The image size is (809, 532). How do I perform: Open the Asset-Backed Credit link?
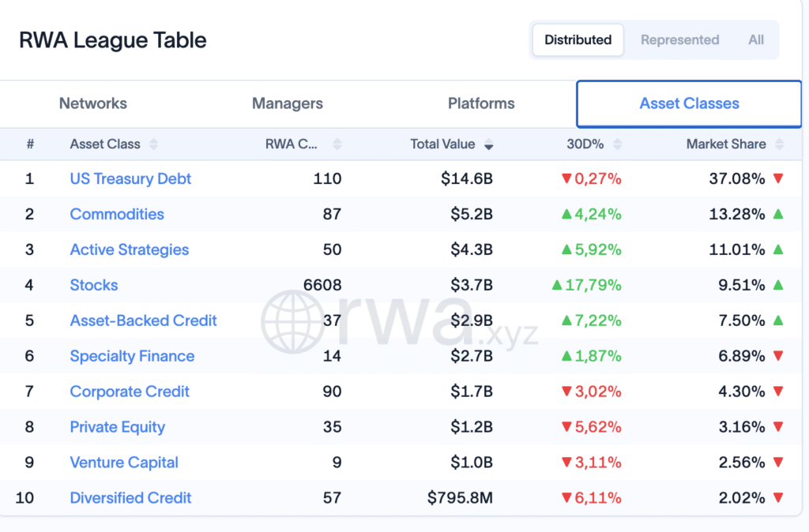[144, 320]
